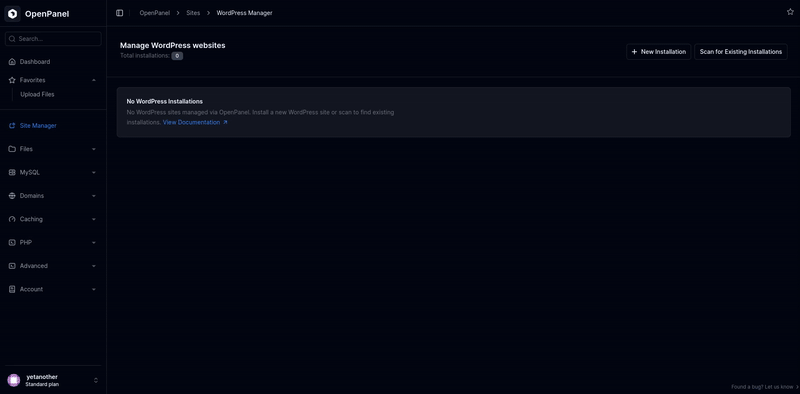Click the MySQL database icon
This screenshot has height=394, width=800.
coord(12,173)
